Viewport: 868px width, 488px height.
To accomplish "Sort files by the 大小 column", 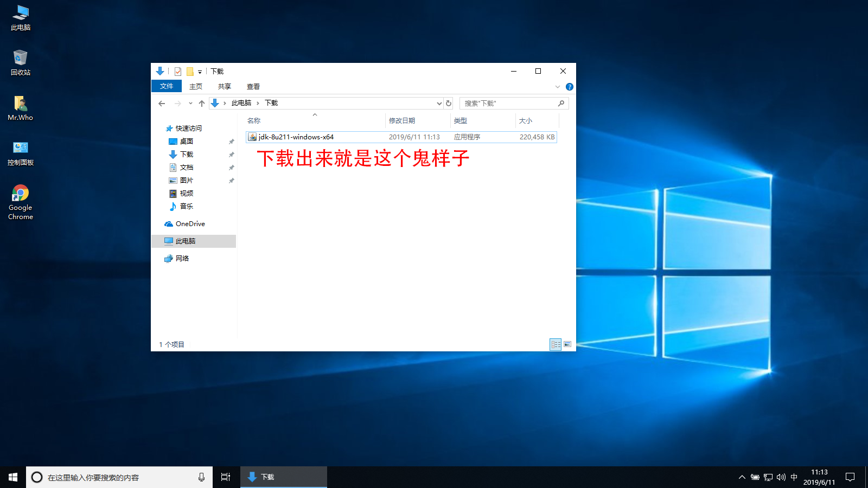I will point(537,120).
